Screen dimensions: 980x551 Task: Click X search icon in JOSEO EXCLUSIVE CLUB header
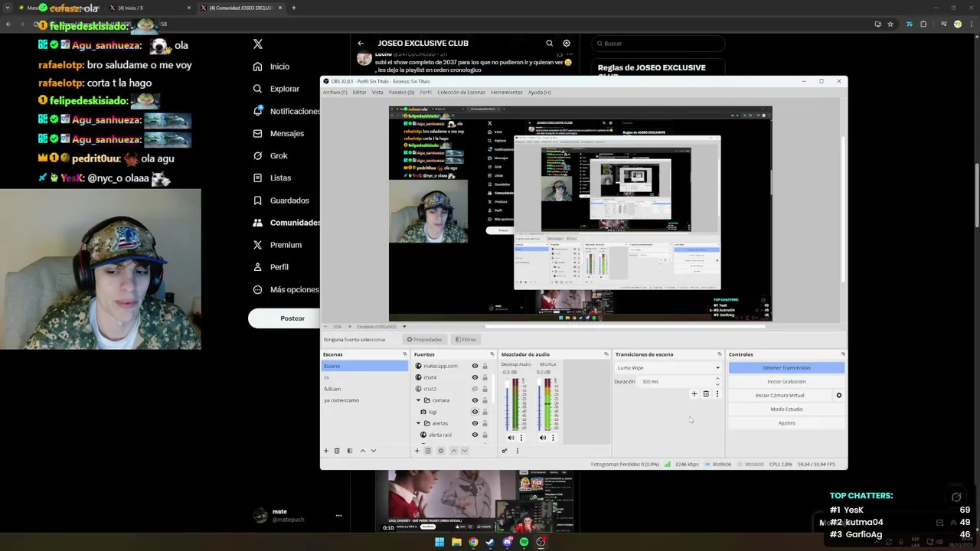point(549,44)
